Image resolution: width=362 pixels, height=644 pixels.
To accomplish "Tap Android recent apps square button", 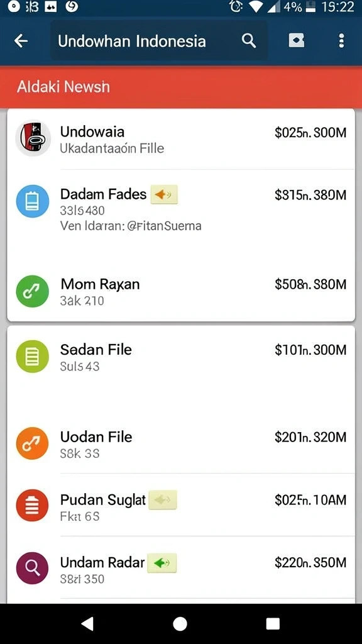I will [x=273, y=623].
